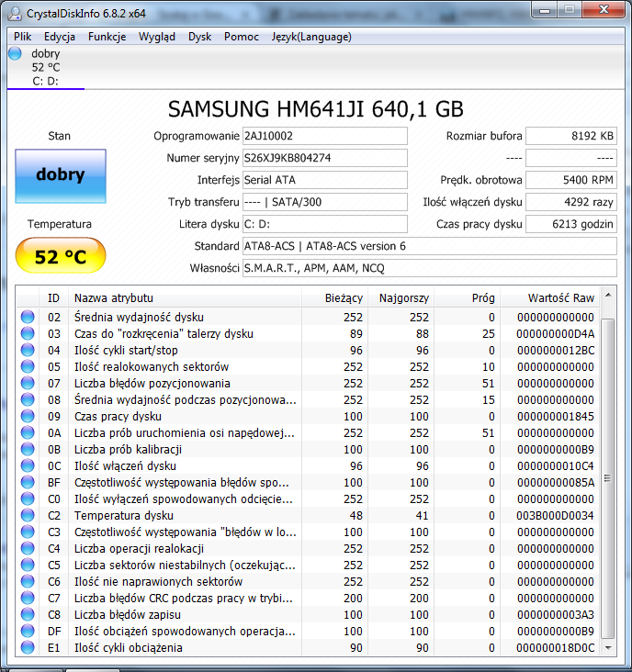Select the Ilość realokowanych sektorów row text

click(x=152, y=366)
